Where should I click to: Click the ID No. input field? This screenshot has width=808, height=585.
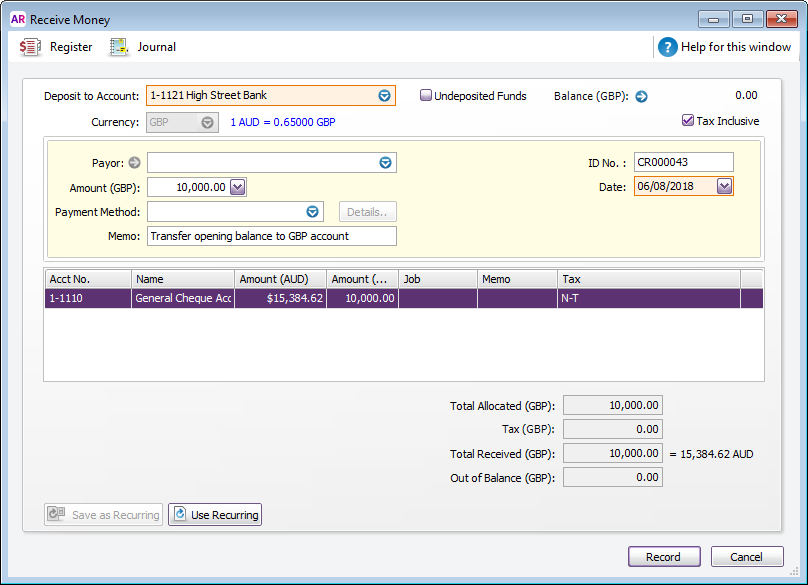(683, 162)
